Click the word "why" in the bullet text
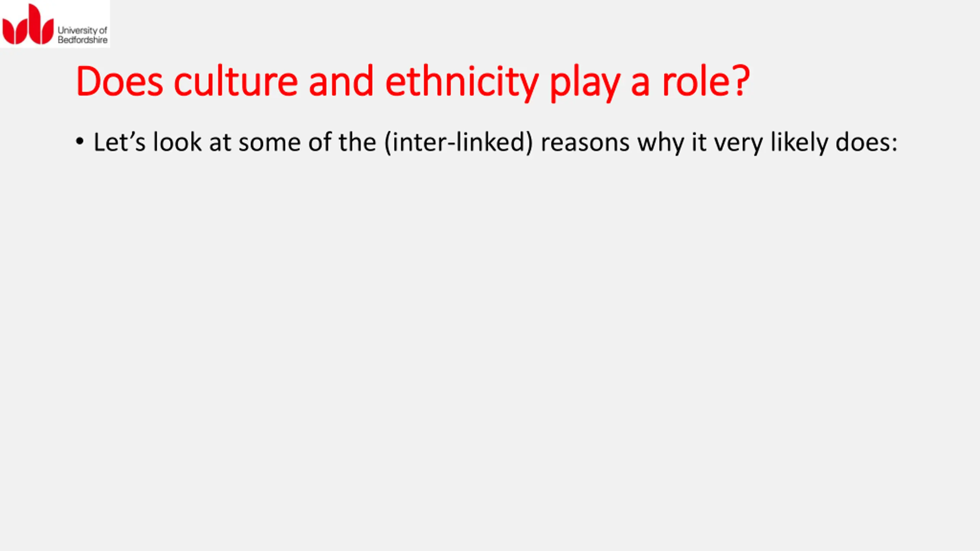Image resolution: width=980 pixels, height=551 pixels. pyautogui.click(x=660, y=142)
